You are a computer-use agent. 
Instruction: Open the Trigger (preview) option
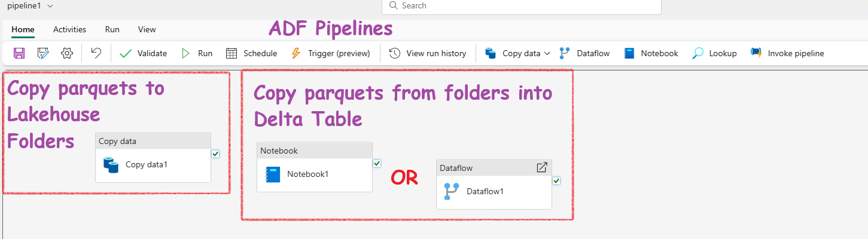coord(330,53)
